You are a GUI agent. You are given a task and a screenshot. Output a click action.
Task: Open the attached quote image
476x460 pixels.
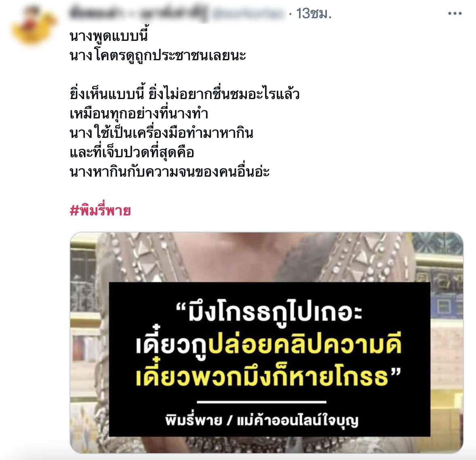pos(267,342)
